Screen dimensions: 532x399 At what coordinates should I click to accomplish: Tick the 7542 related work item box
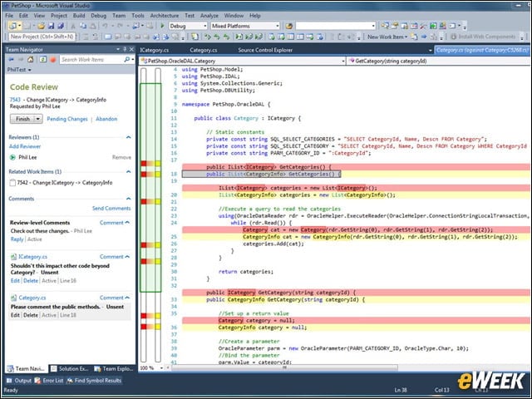(12, 183)
